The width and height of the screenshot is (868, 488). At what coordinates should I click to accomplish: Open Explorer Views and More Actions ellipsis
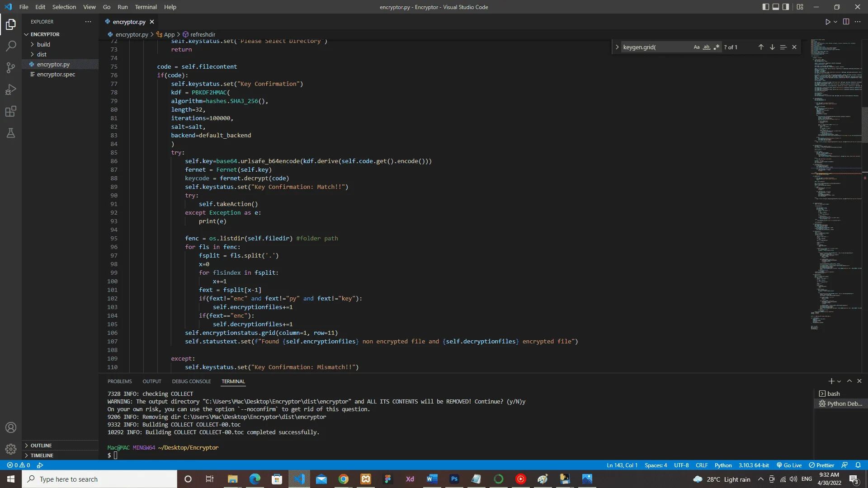pyautogui.click(x=88, y=22)
